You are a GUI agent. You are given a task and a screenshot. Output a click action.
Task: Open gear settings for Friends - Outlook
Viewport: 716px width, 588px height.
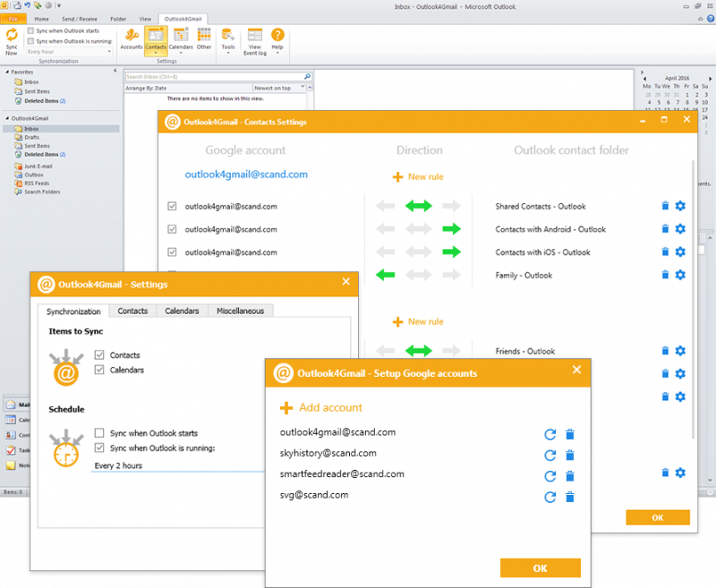pos(680,351)
